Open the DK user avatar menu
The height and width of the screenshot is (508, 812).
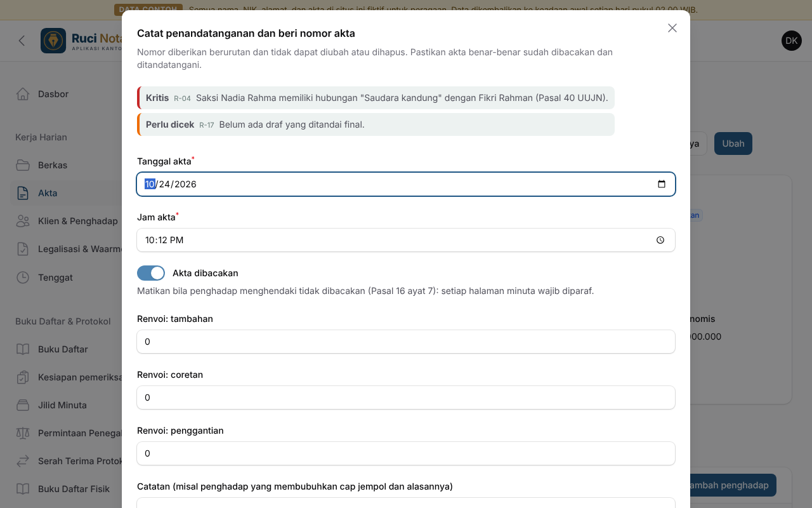point(792,41)
